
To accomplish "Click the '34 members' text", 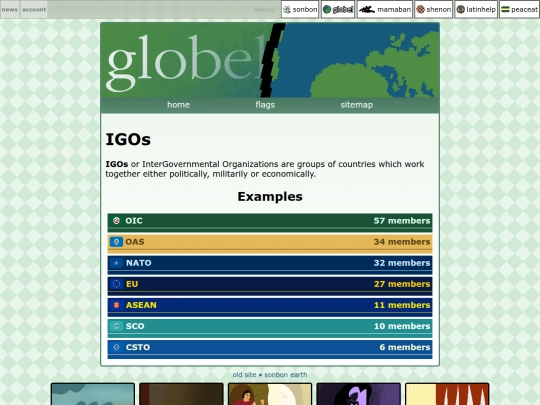I will [x=402, y=242].
